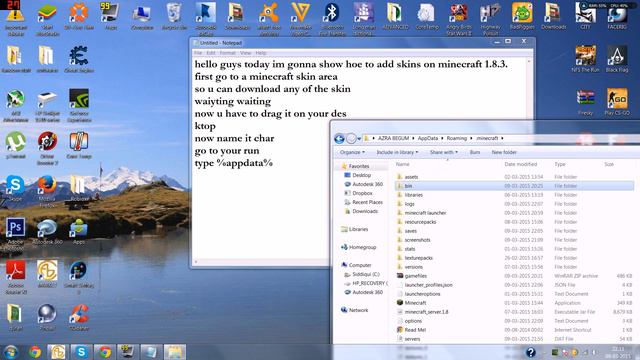Open the GeForce Experience desktop shortcut
640x360 pixels.
point(79,105)
